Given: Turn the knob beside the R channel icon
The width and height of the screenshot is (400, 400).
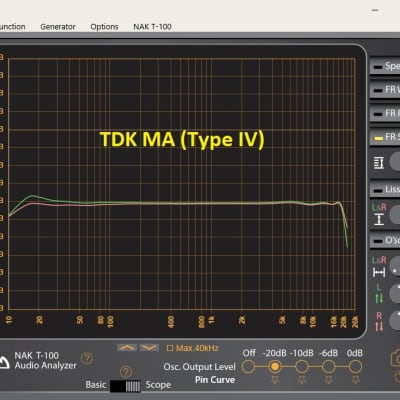Looking at the screenshot, I should coord(395,320).
